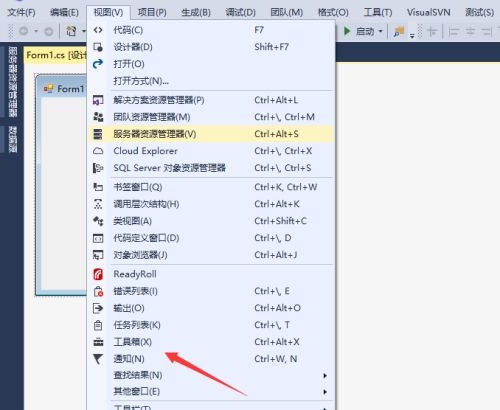
Task: Click the new project toolbar icon
Action: click(71, 31)
